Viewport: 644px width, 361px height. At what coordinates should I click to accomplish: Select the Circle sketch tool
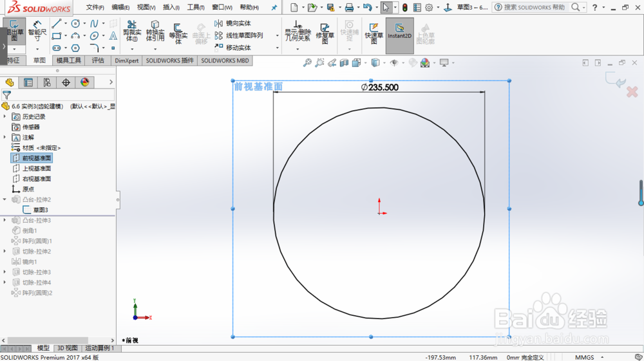tap(75, 24)
